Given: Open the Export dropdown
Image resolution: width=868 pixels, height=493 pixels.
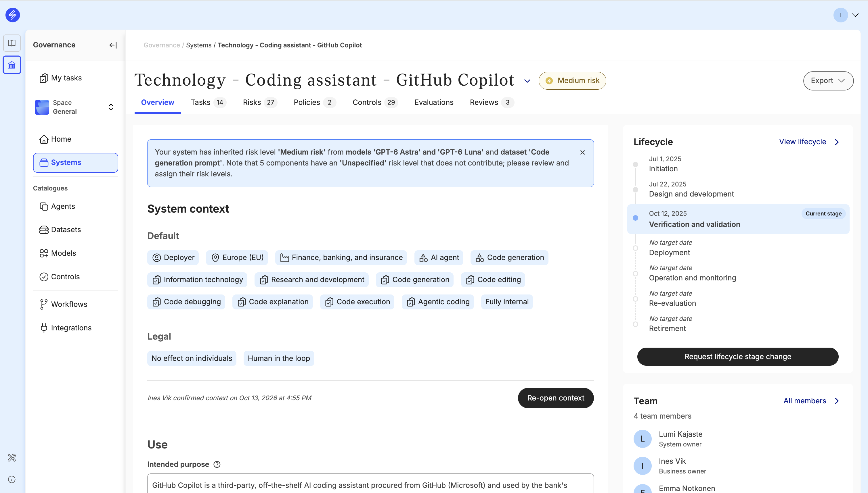Looking at the screenshot, I should [828, 80].
